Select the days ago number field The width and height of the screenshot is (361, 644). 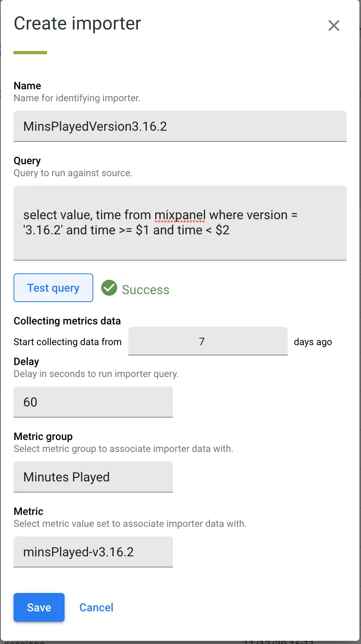pos(208,342)
